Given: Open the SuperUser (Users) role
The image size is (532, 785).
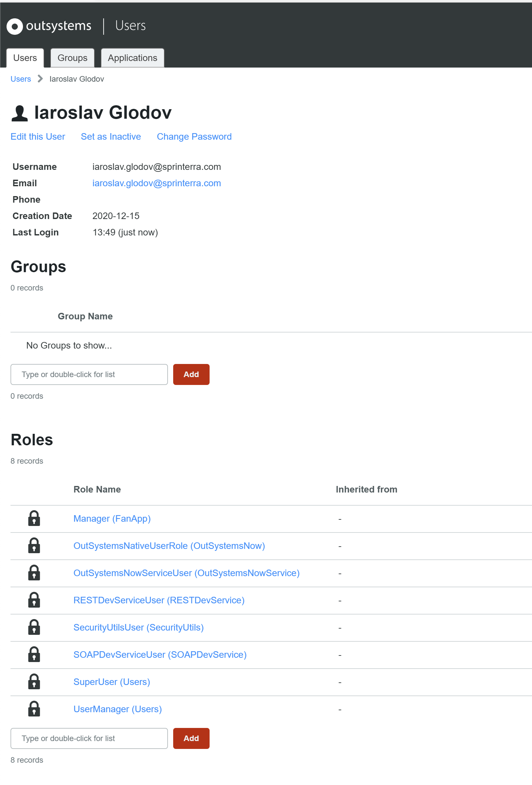Looking at the screenshot, I should [x=112, y=682].
